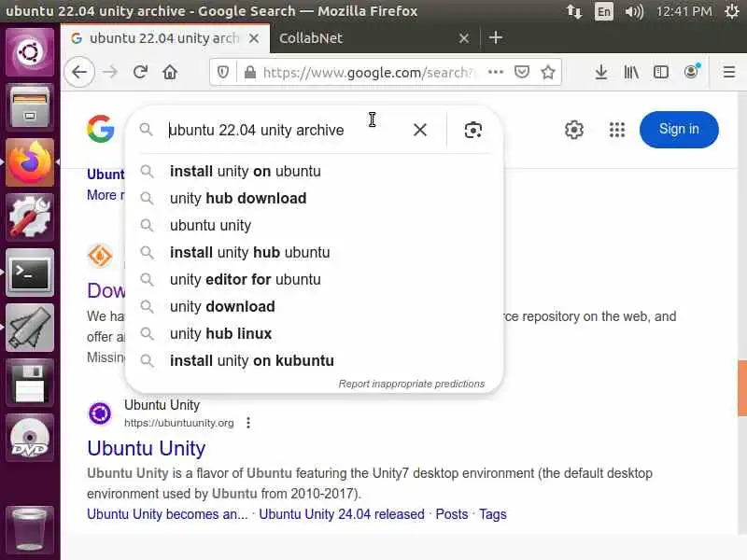Open the Posts sitelink
This screenshot has width=747, height=560.
tap(452, 514)
